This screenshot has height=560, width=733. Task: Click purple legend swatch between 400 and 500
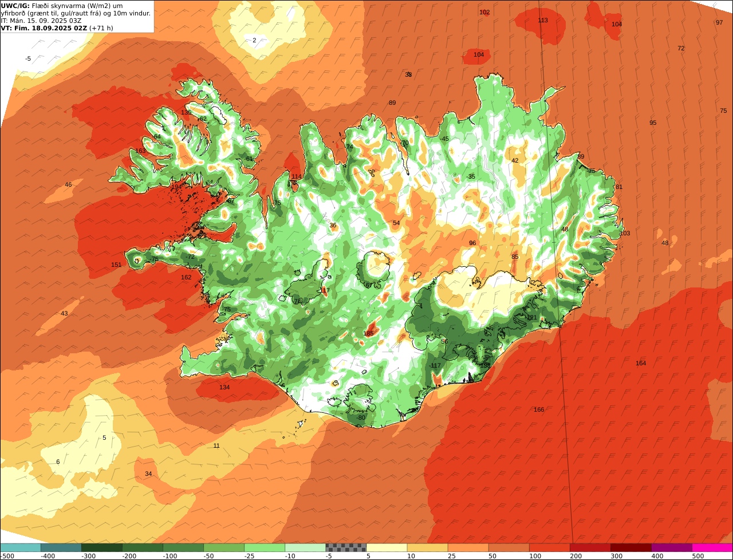point(671,547)
